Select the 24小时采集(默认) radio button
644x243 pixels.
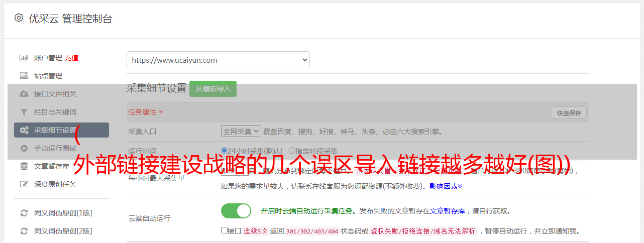tap(224, 150)
